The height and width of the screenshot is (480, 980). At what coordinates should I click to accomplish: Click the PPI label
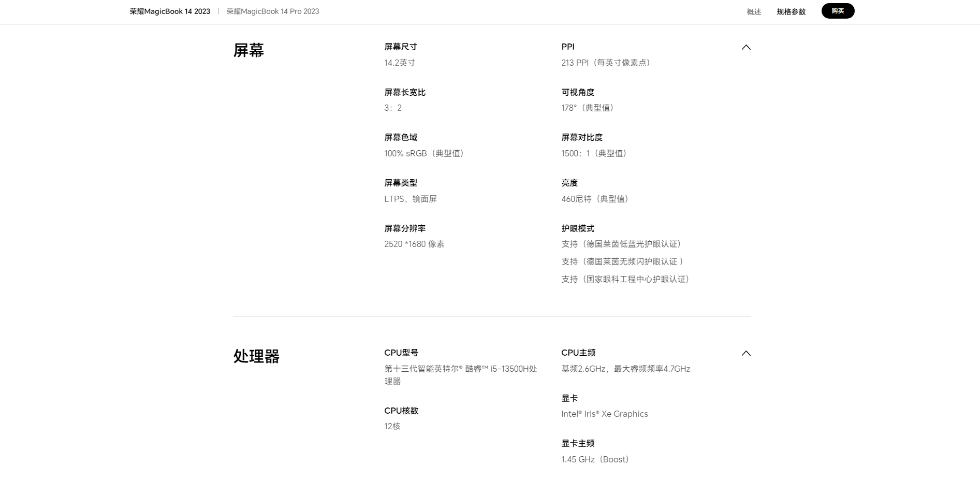pyautogui.click(x=568, y=47)
